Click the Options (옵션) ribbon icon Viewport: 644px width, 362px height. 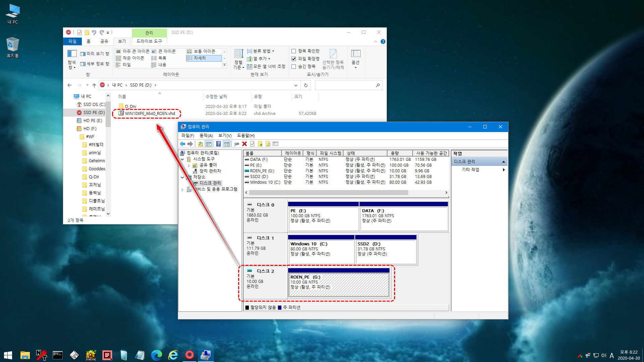click(356, 59)
